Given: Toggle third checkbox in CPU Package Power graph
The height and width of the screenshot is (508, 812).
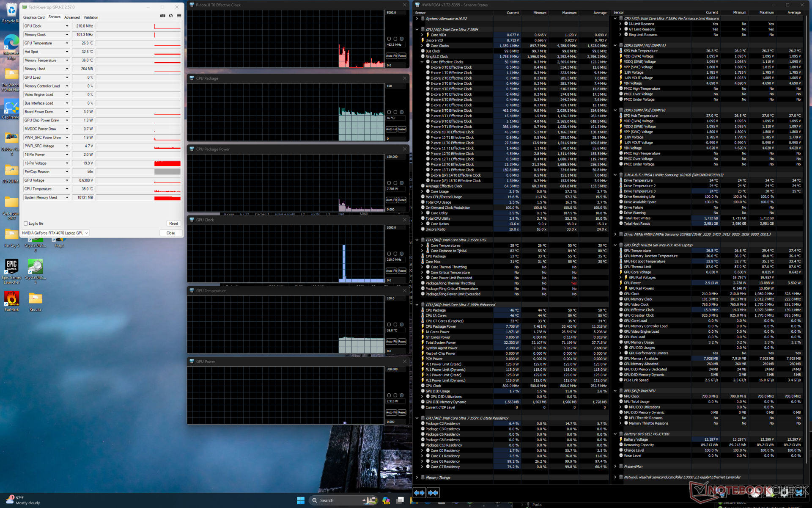Looking at the screenshot, I should point(402,183).
